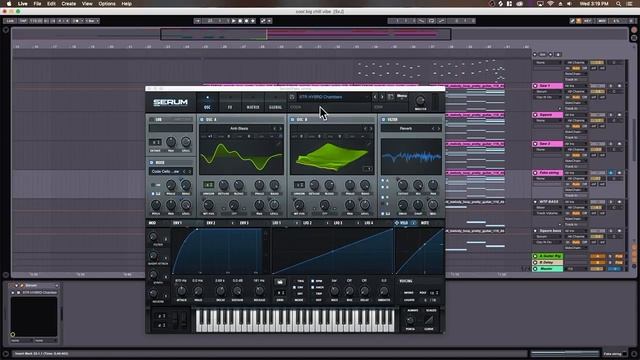Select the ENV 2 modulation tab
This screenshot has height=360, width=640.
coord(211,223)
